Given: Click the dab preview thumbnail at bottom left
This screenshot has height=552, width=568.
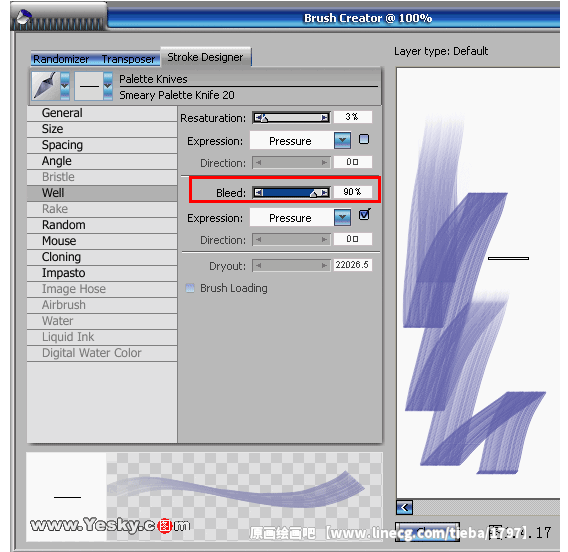Looking at the screenshot, I should pyautogui.click(x=67, y=497).
